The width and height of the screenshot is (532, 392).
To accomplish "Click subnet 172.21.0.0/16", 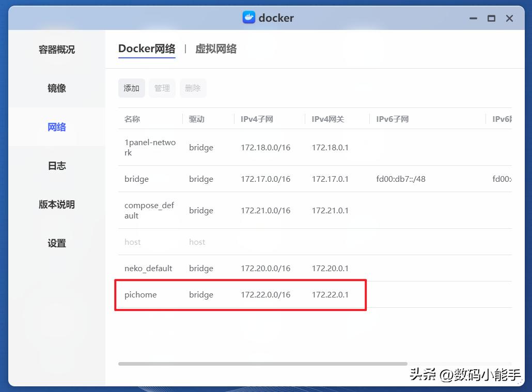I will pos(265,211).
